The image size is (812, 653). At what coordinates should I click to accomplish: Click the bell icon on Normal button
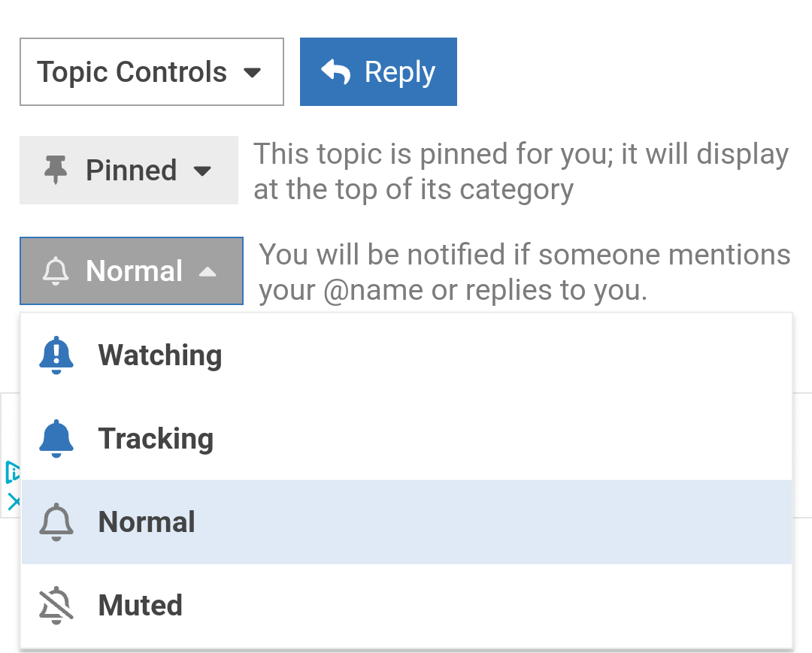[x=56, y=271]
